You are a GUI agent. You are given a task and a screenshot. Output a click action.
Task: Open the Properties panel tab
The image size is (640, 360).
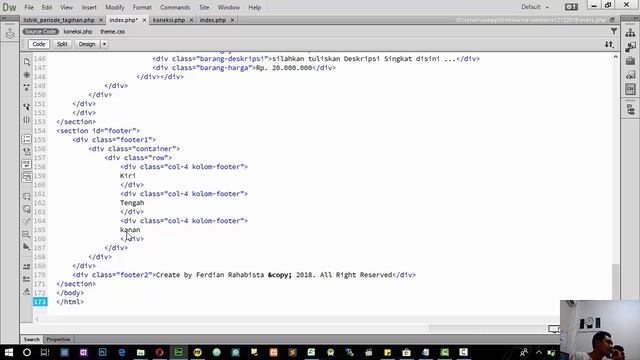point(58,339)
